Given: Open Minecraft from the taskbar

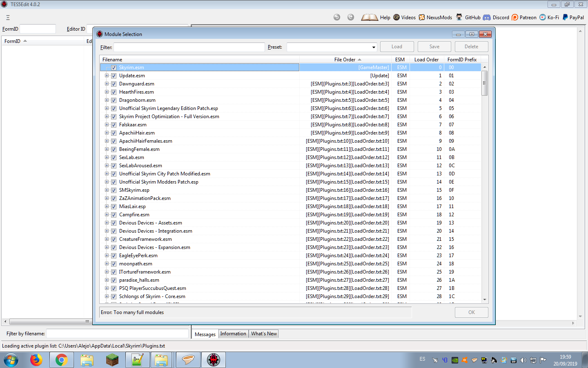Looking at the screenshot, I should (x=112, y=360).
